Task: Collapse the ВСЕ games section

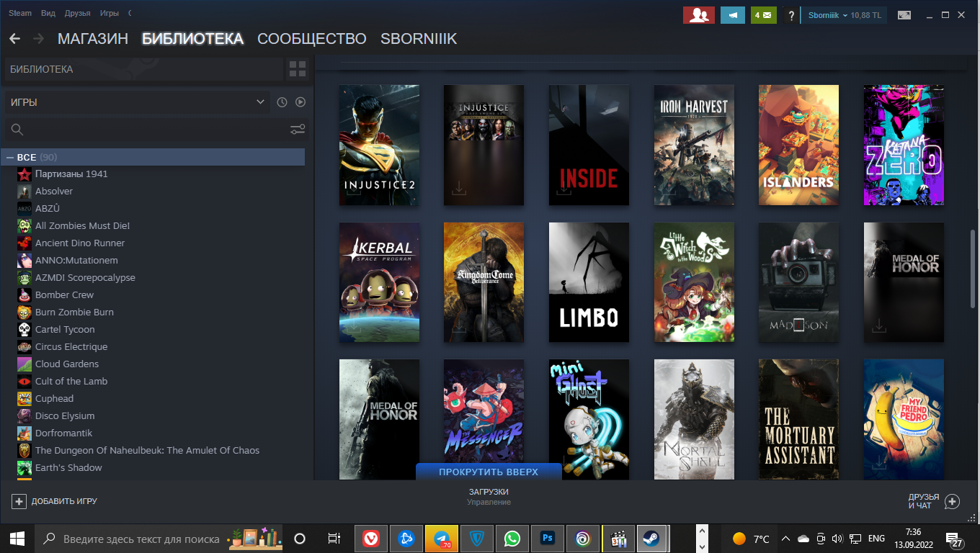Action: point(10,157)
